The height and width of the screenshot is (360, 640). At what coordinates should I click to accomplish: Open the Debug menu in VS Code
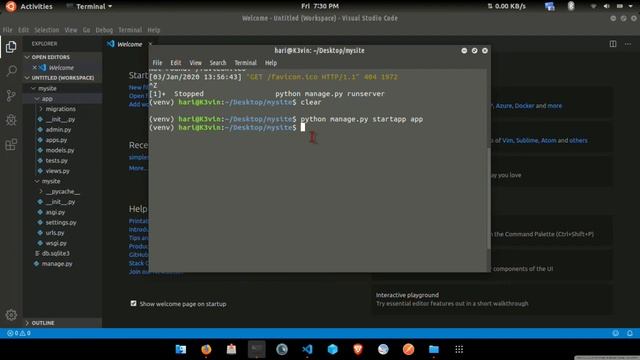pyautogui.click(x=104, y=30)
